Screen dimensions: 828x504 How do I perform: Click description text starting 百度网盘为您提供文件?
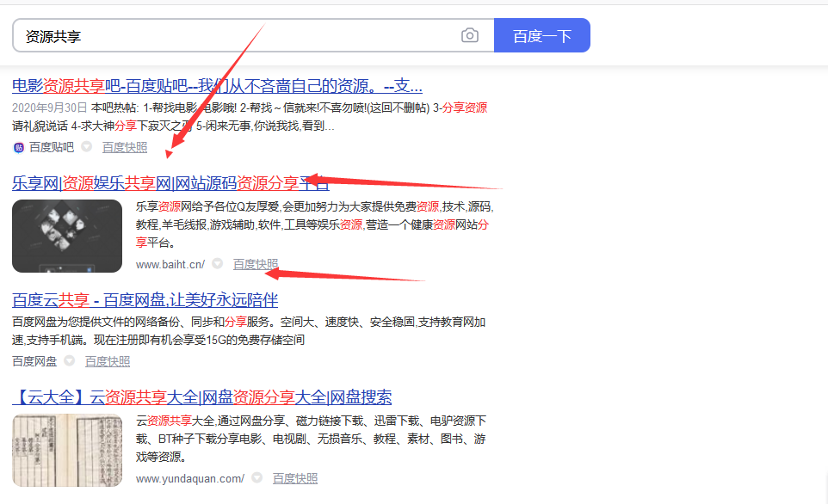pyautogui.click(x=249, y=331)
